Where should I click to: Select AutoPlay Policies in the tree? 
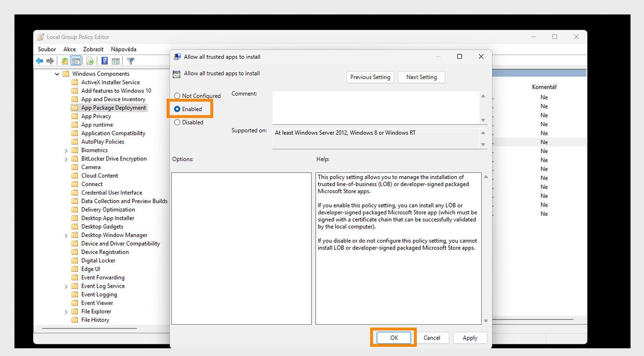click(x=103, y=142)
